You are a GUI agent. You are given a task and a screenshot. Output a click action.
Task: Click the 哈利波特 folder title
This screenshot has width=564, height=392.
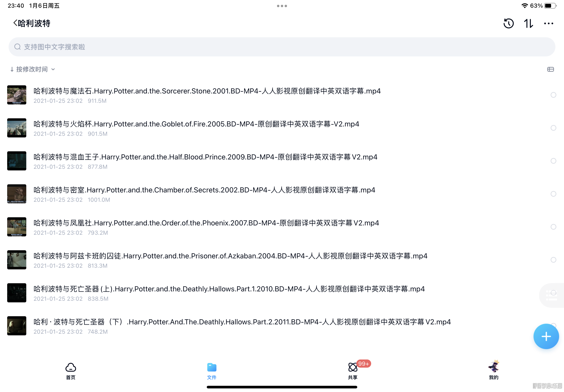(34, 23)
